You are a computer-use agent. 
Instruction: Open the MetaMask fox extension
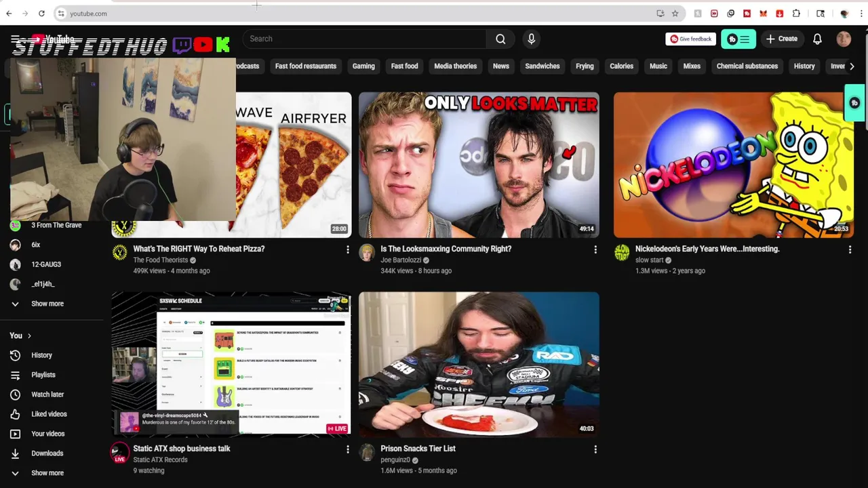763,14
